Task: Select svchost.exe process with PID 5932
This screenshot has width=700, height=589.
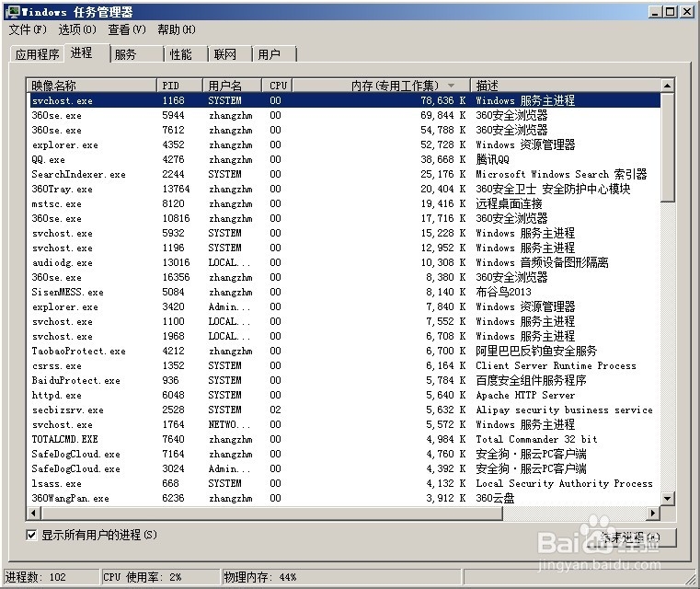Action: (x=345, y=233)
